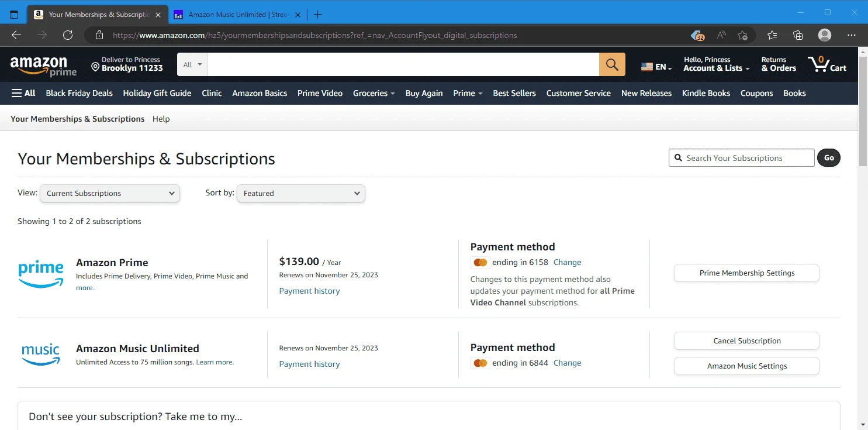Open the EN language selector
The height and width of the screenshot is (430, 868).
656,67
